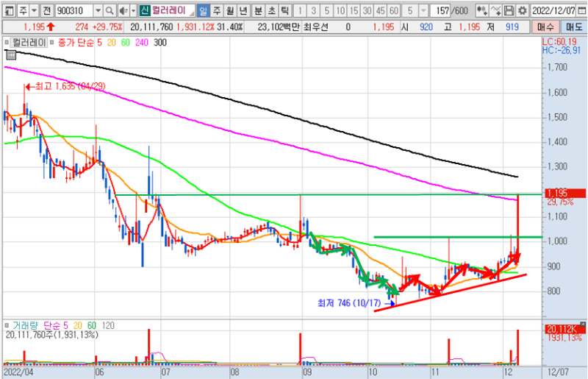Click the 20,111,760 volume in the quote bar
Image resolution: width=588 pixels, height=379 pixels.
151,27
